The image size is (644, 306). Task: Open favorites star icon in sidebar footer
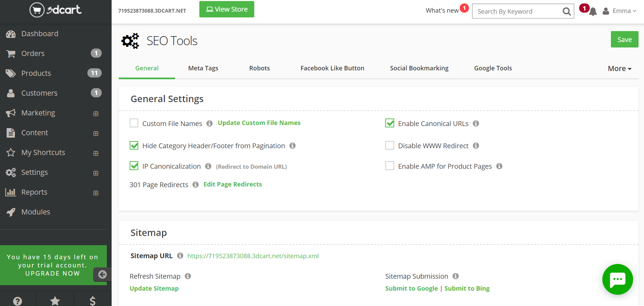tap(55, 301)
